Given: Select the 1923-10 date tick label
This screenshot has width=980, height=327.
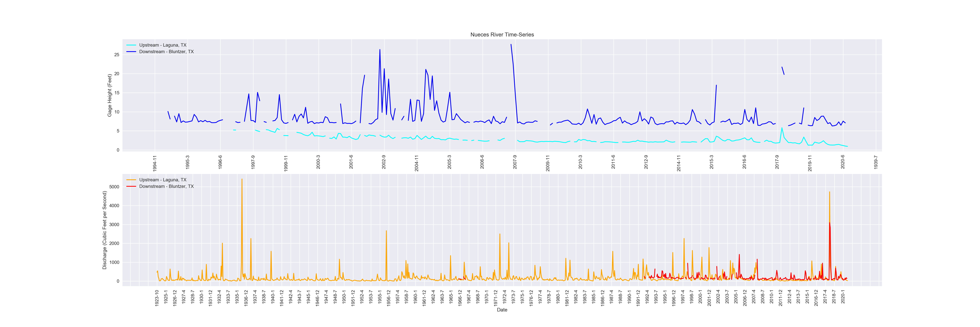Looking at the screenshot, I should click(157, 298).
